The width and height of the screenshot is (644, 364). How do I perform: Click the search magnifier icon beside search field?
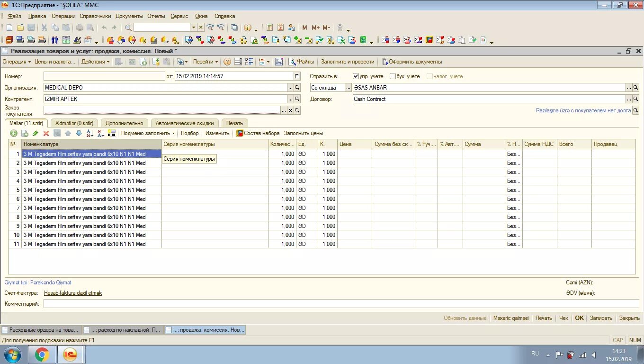click(128, 27)
